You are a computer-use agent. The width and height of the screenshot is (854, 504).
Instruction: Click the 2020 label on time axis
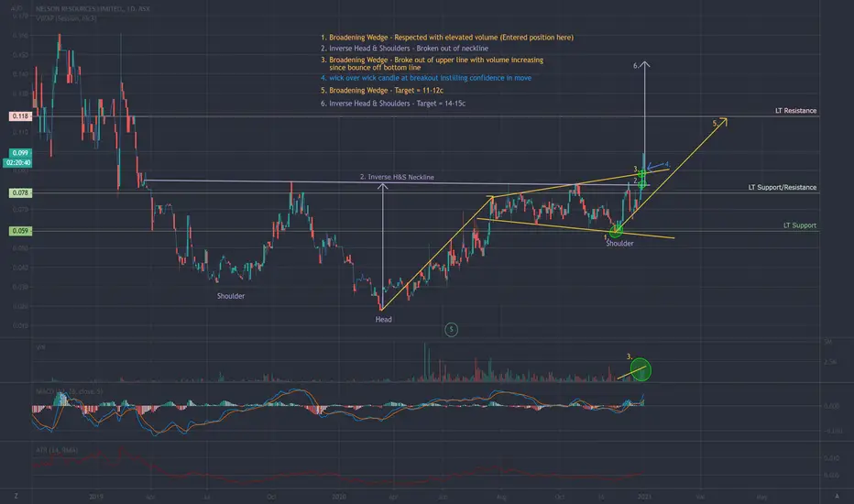pyautogui.click(x=339, y=497)
